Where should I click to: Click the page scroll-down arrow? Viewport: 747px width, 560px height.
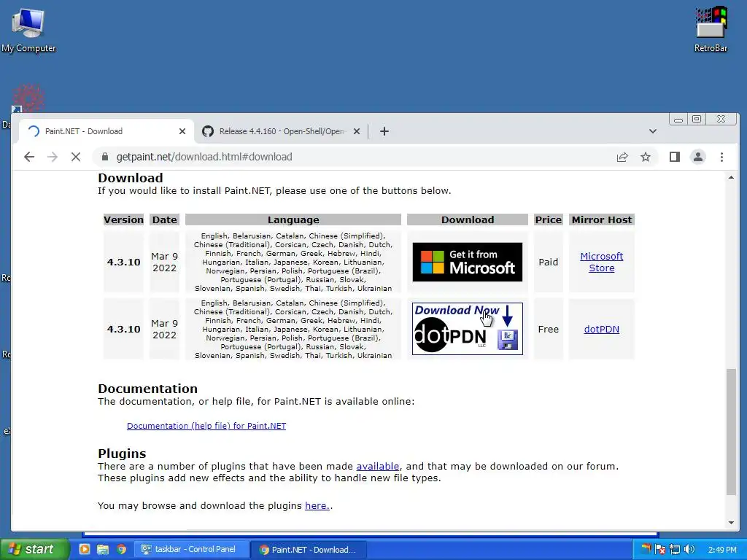(x=731, y=523)
